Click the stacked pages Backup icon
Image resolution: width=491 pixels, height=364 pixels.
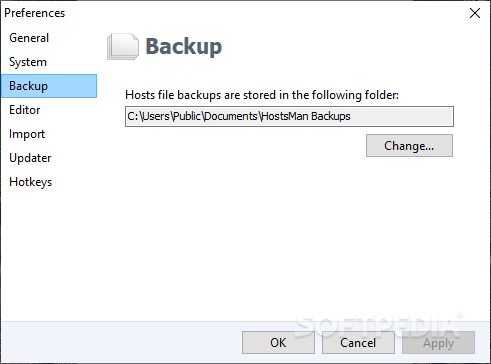(123, 46)
